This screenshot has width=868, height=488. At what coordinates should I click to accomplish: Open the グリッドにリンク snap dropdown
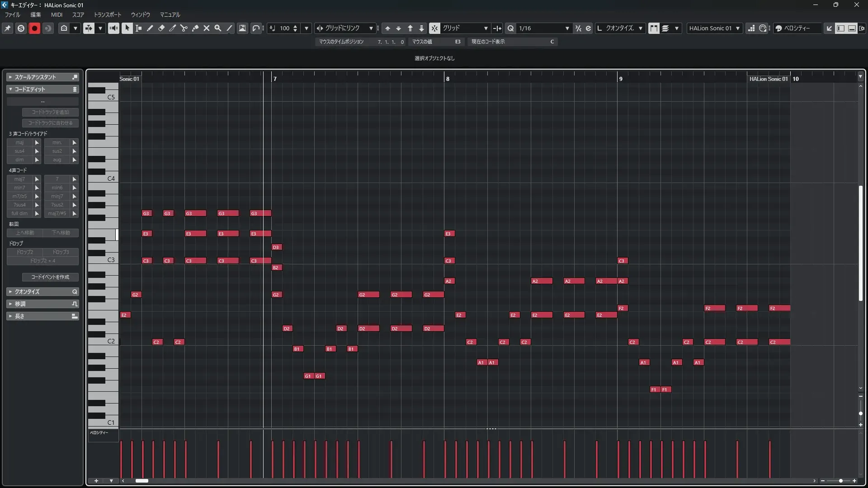pos(371,28)
